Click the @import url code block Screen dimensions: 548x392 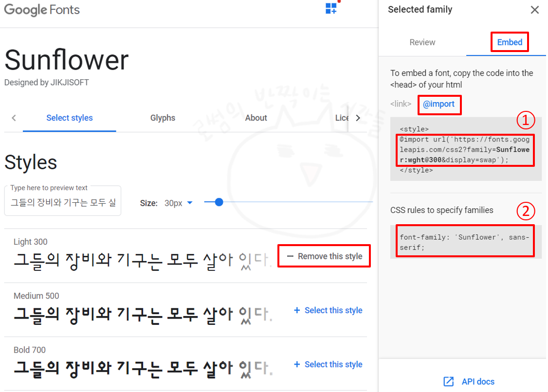[x=464, y=149]
